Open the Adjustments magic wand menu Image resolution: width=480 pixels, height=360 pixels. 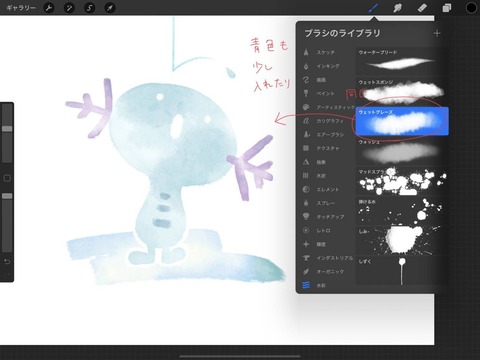coord(69,7)
